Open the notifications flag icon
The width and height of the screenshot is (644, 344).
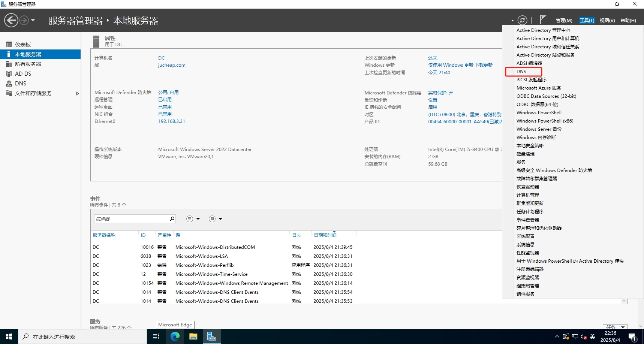tap(542, 19)
